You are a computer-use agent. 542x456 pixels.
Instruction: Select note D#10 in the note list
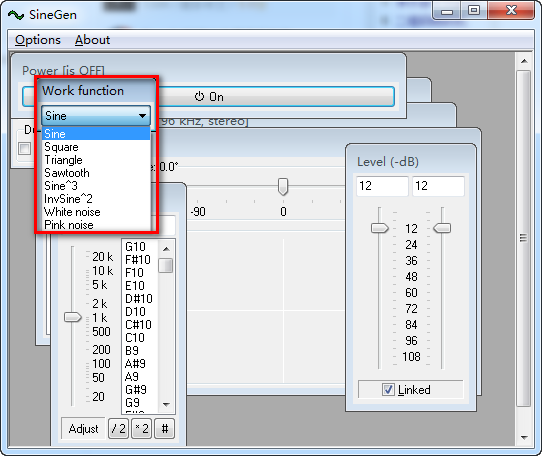tap(140, 299)
